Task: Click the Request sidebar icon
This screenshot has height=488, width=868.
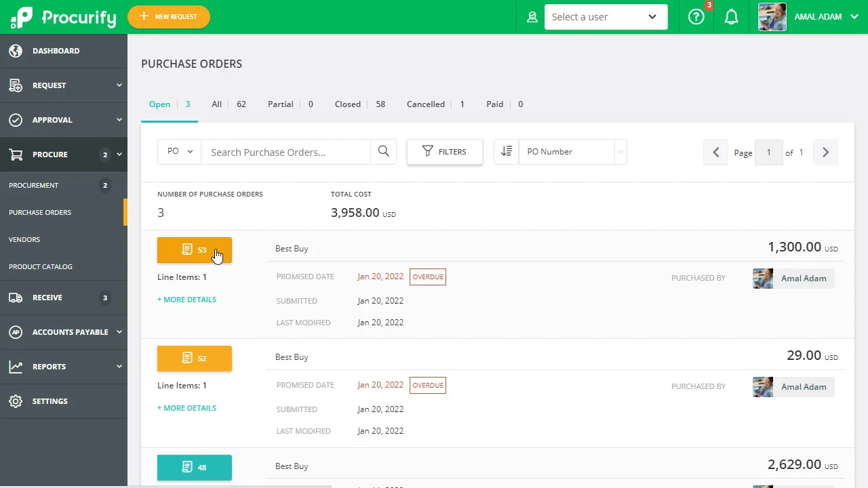Action: pos(16,85)
